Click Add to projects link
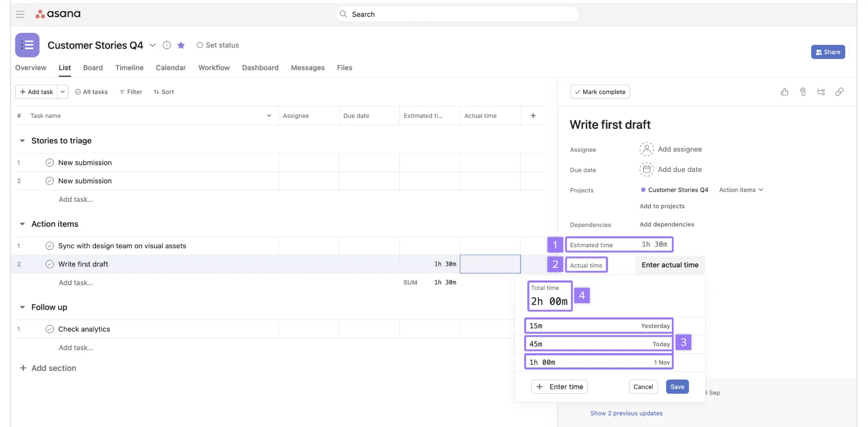 (x=662, y=206)
